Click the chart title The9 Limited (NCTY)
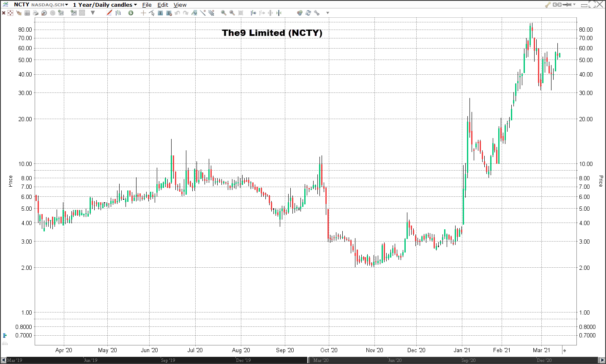 tap(272, 33)
